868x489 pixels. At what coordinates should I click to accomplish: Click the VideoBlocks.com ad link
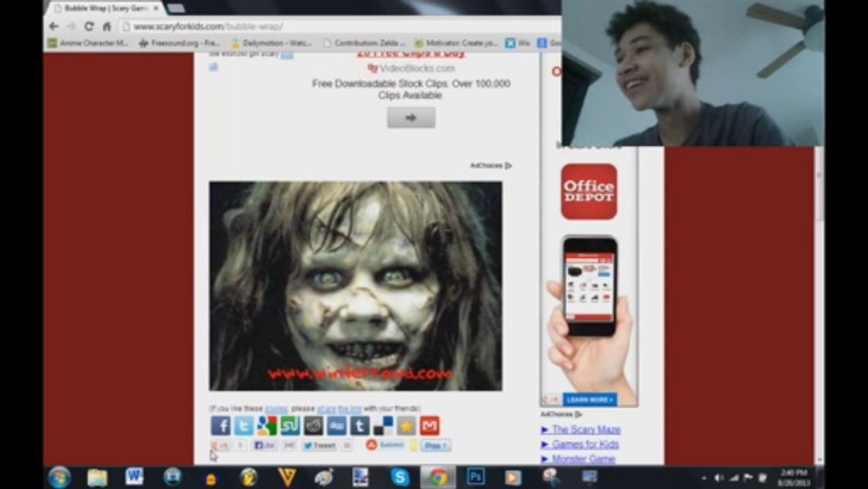(x=411, y=69)
